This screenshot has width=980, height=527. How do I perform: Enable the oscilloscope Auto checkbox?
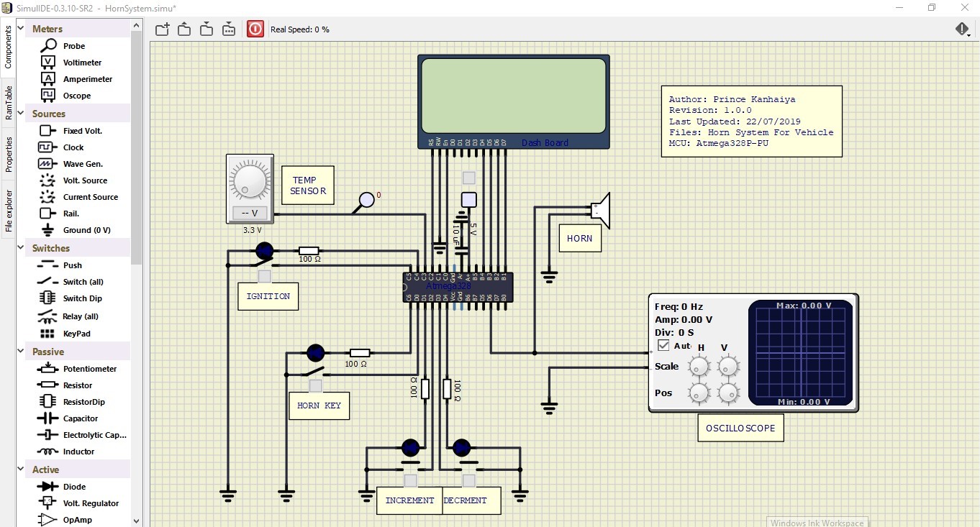coord(663,345)
